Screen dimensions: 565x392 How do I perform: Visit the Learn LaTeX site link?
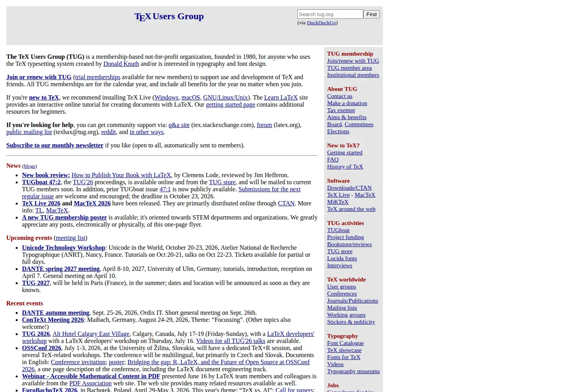coord(281,98)
